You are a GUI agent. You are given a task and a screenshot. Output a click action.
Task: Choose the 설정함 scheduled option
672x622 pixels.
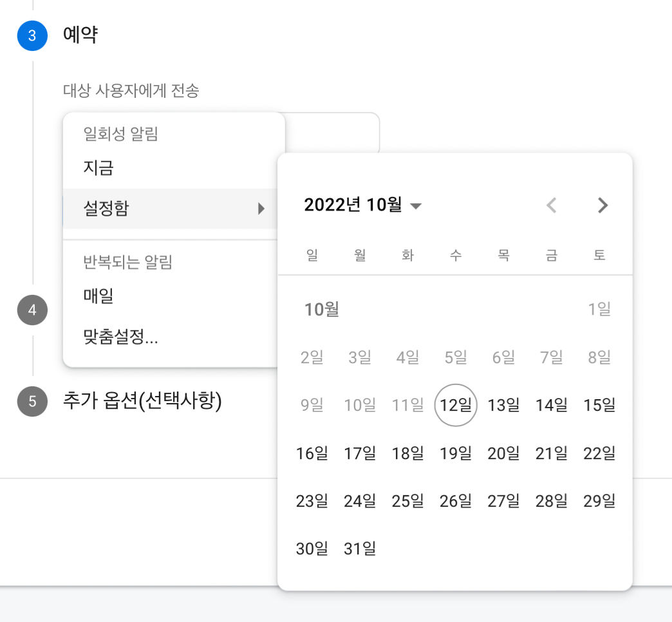click(170, 209)
